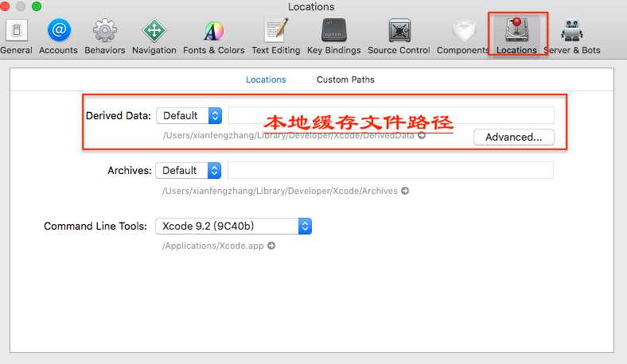This screenshot has height=364, width=627.
Task: Open the Archives Default dropdown
Action: [x=189, y=171]
